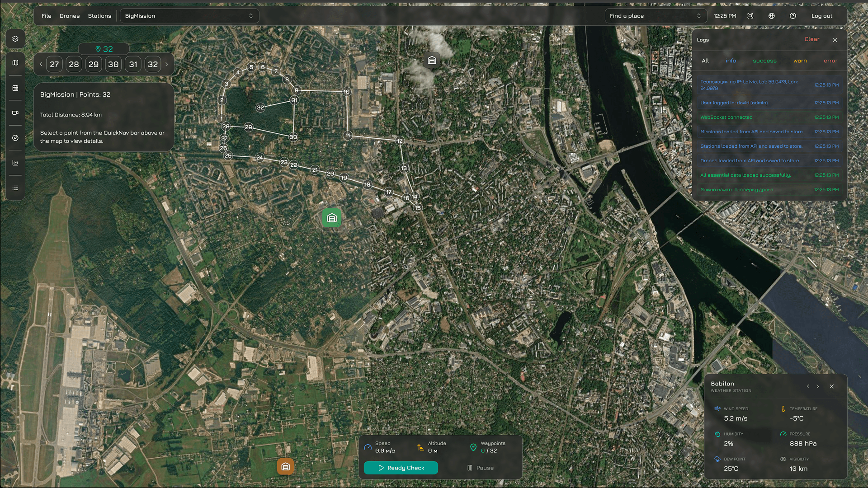Click the video camera sidebar icon
This screenshot has height=488, width=868.
[x=15, y=113]
